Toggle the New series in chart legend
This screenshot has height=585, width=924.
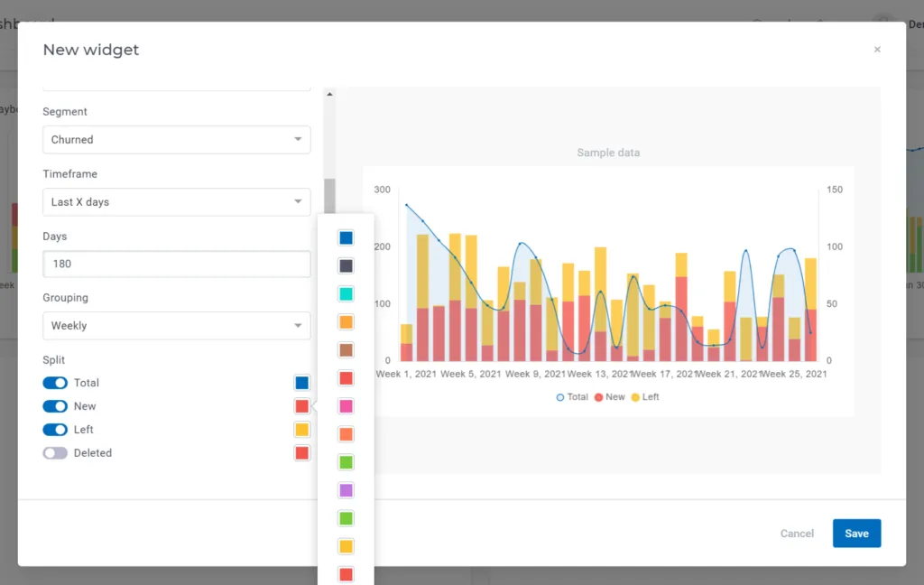[609, 397]
